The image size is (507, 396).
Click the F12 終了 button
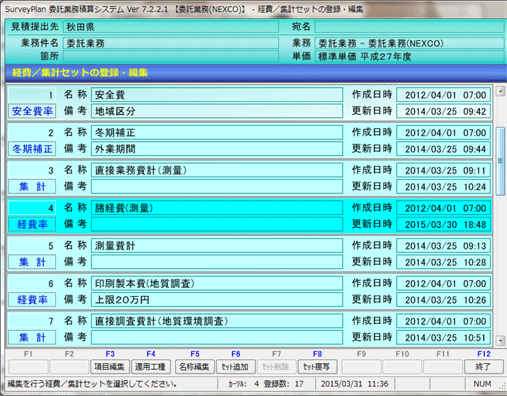[484, 367]
